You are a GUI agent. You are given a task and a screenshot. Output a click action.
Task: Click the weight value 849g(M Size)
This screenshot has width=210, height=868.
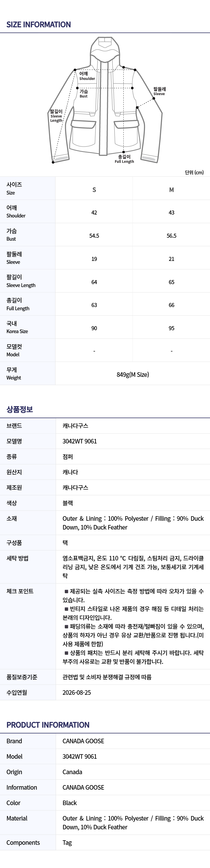[133, 375]
